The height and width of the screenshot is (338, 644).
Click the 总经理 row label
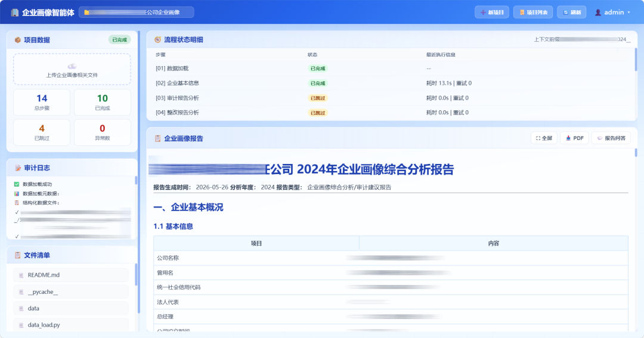coord(165,317)
